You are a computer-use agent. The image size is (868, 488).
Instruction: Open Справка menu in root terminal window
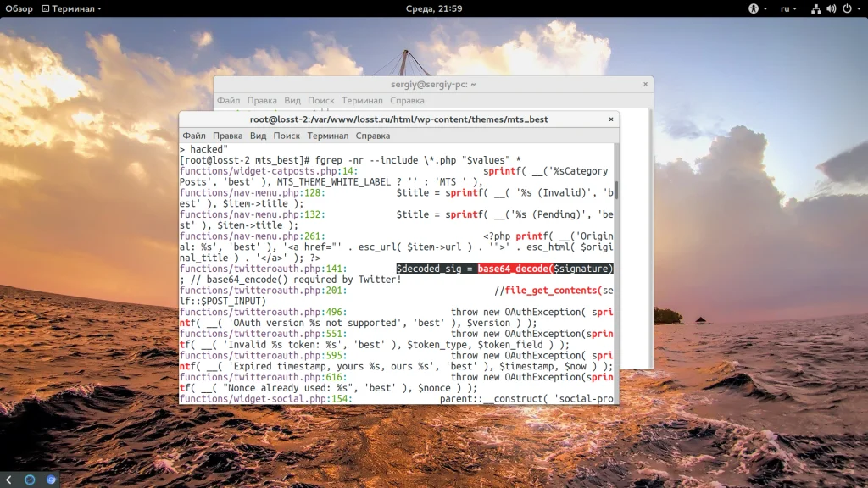373,136
